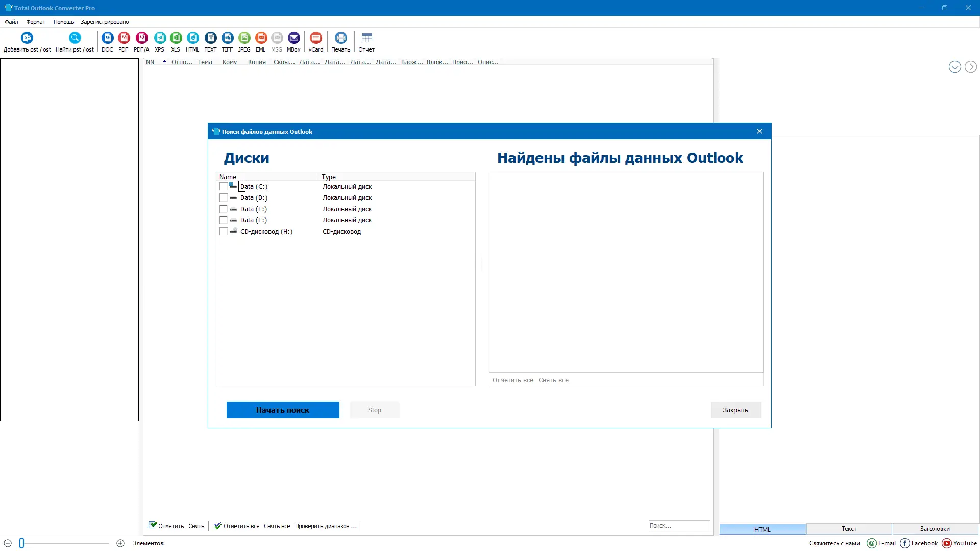980x551 pixels.
Task: Click the zoom slider handle
Action: 21,543
